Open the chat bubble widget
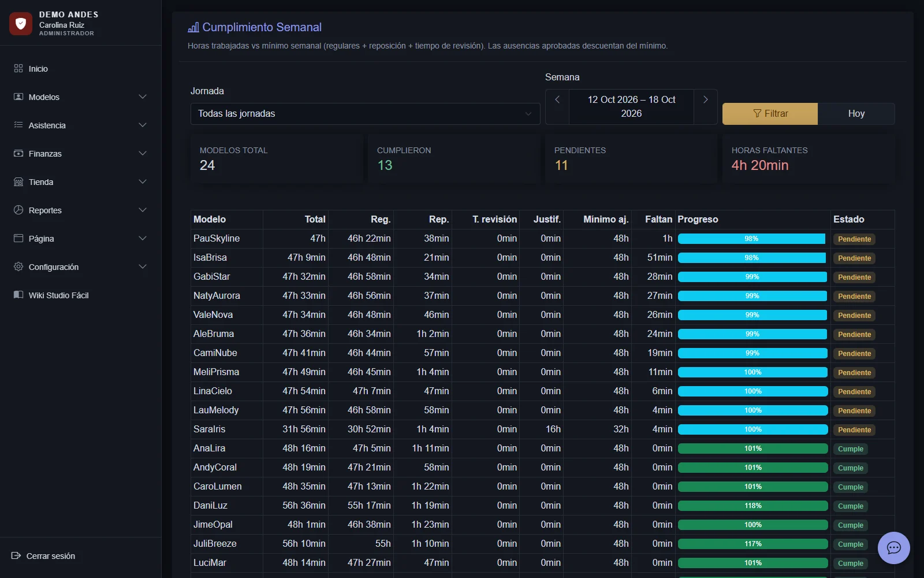This screenshot has width=924, height=578. (x=893, y=548)
